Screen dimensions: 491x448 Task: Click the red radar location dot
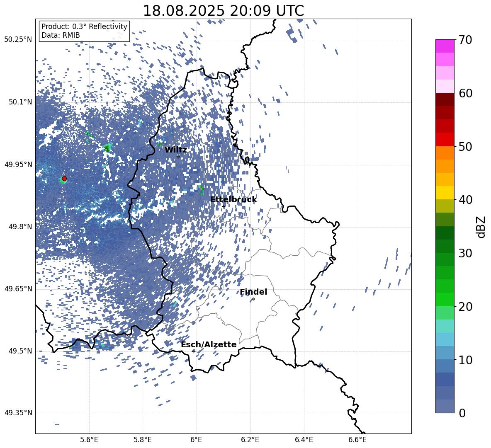tap(64, 179)
